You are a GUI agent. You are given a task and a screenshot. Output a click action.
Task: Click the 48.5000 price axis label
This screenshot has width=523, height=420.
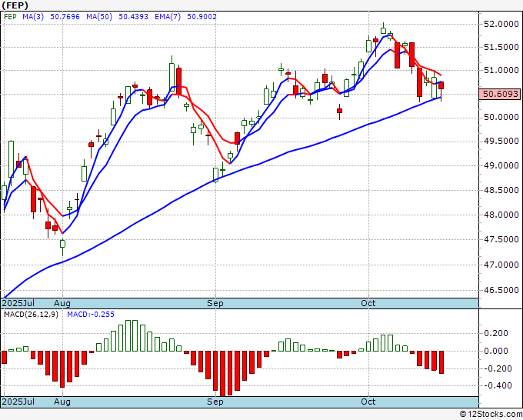click(501, 190)
